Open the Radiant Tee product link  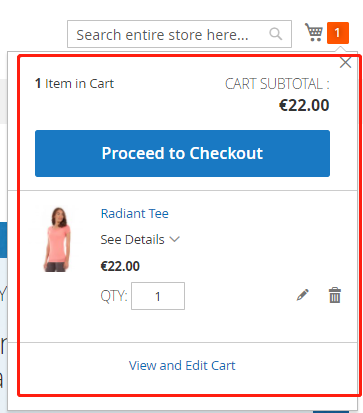(135, 213)
